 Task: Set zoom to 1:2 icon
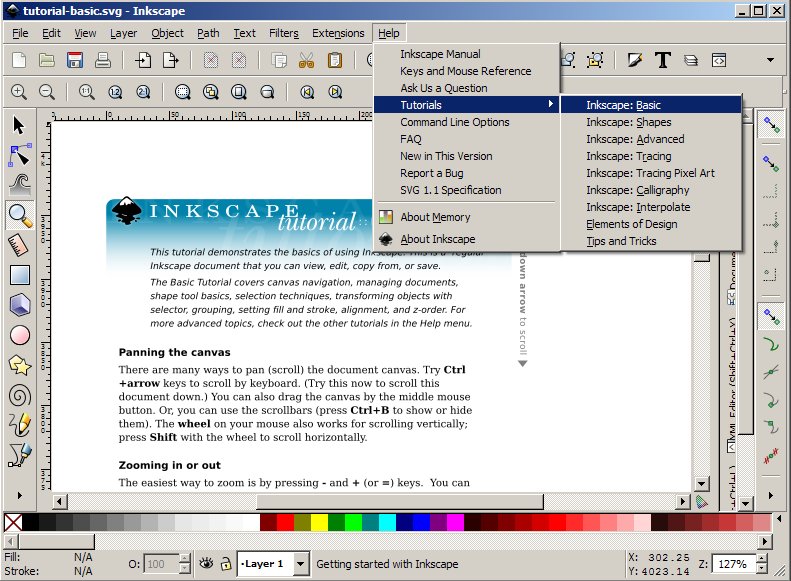(x=115, y=92)
